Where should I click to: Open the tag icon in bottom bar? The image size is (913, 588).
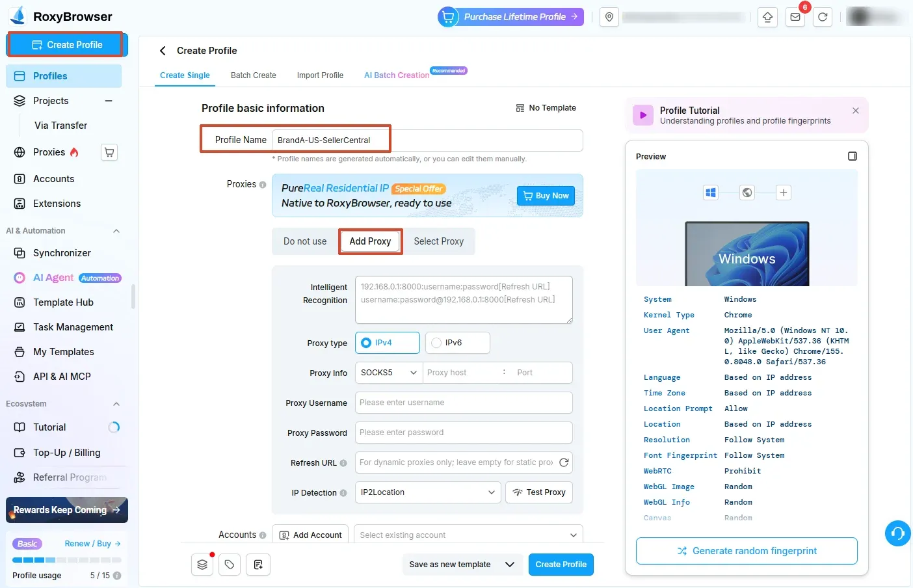pos(230,565)
